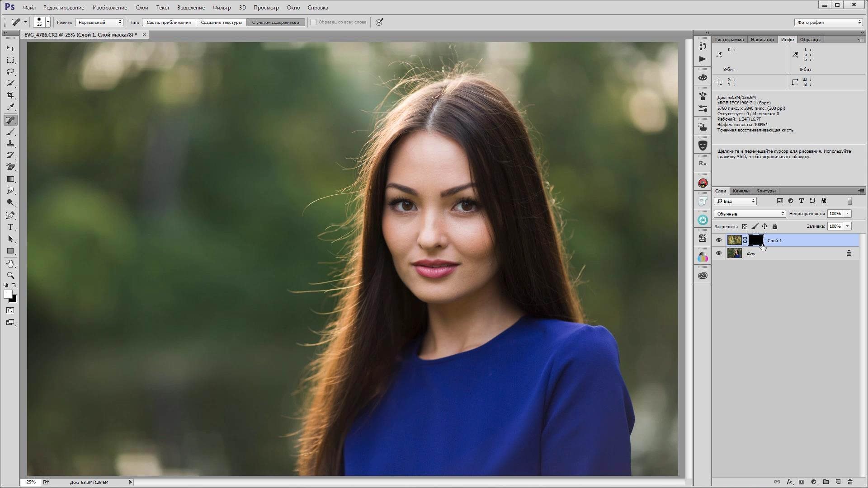Click the Непрозрачность opacity input field
Screen dimensions: 868x488
click(x=835, y=213)
